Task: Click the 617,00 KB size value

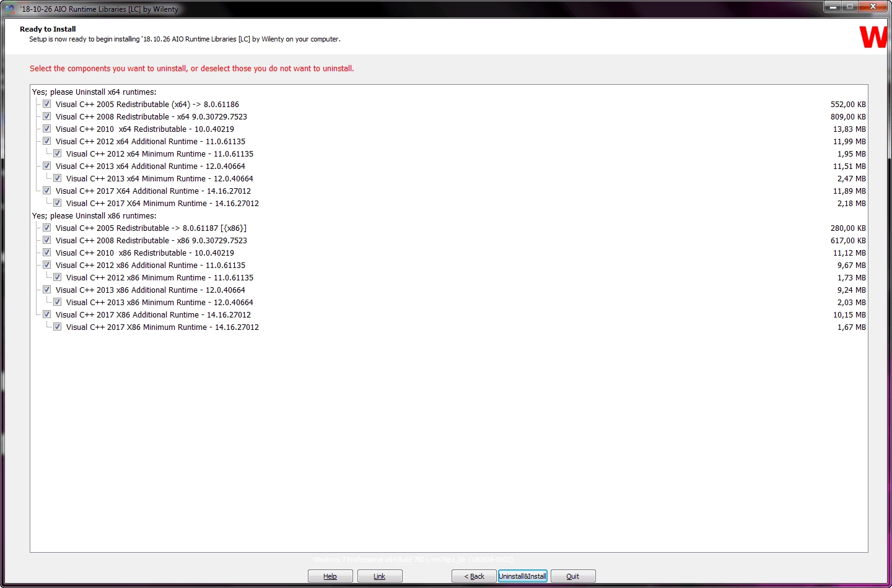Action: pos(848,241)
